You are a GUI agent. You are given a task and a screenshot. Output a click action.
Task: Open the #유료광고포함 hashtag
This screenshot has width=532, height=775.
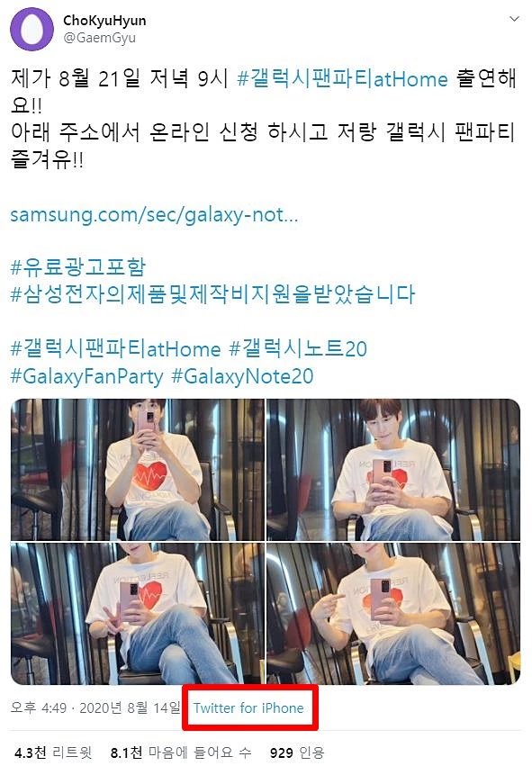[78, 267]
